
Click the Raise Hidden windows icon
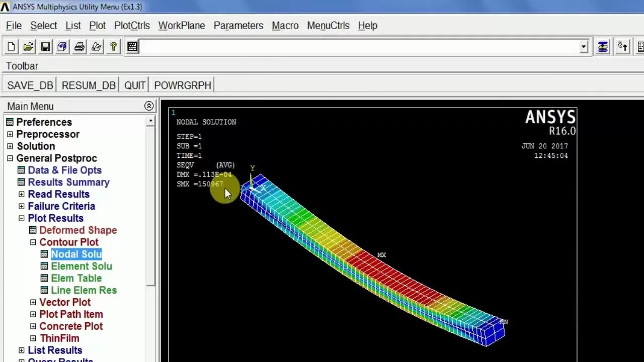coord(603,47)
